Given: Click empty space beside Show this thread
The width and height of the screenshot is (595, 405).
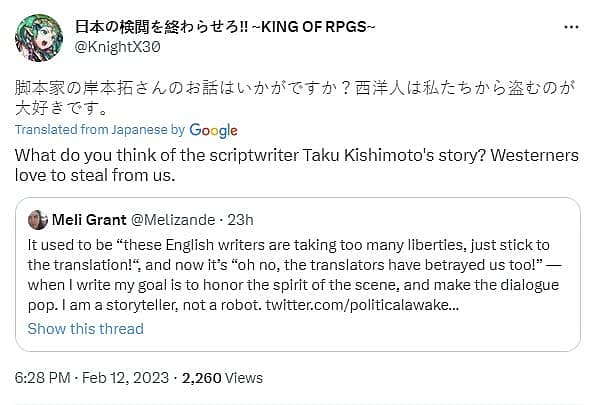Looking at the screenshot, I should pos(360,329).
